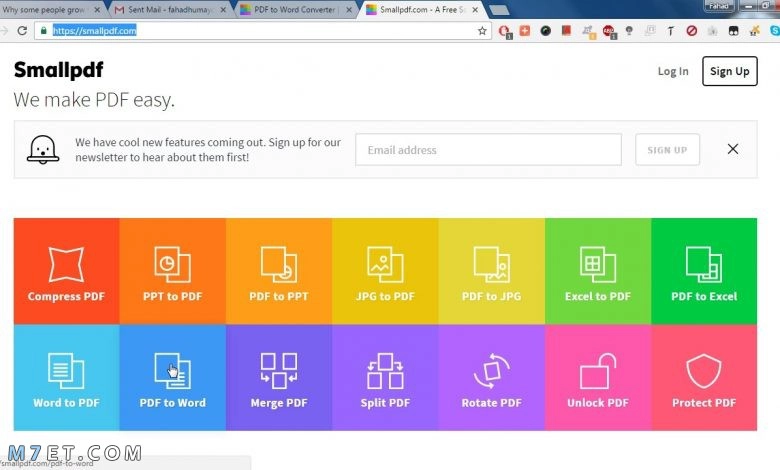The height and width of the screenshot is (470, 780).
Task: Click the T text extension icon
Action: (x=671, y=31)
